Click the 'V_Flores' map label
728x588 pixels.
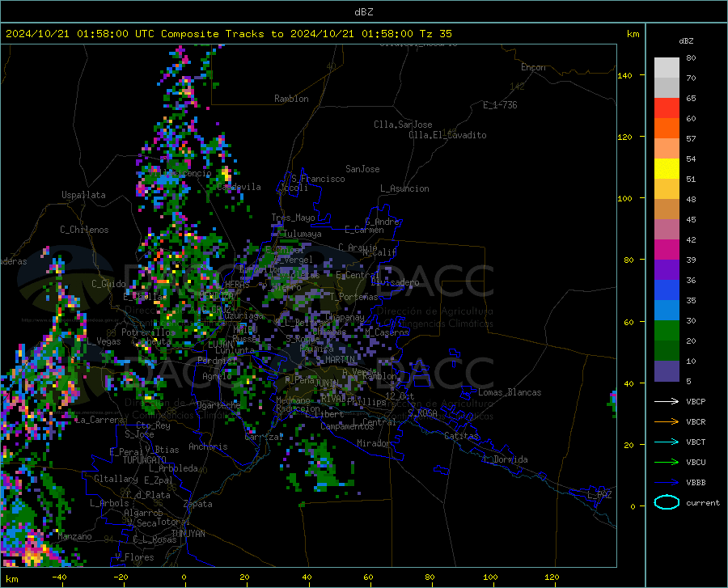click(x=134, y=557)
